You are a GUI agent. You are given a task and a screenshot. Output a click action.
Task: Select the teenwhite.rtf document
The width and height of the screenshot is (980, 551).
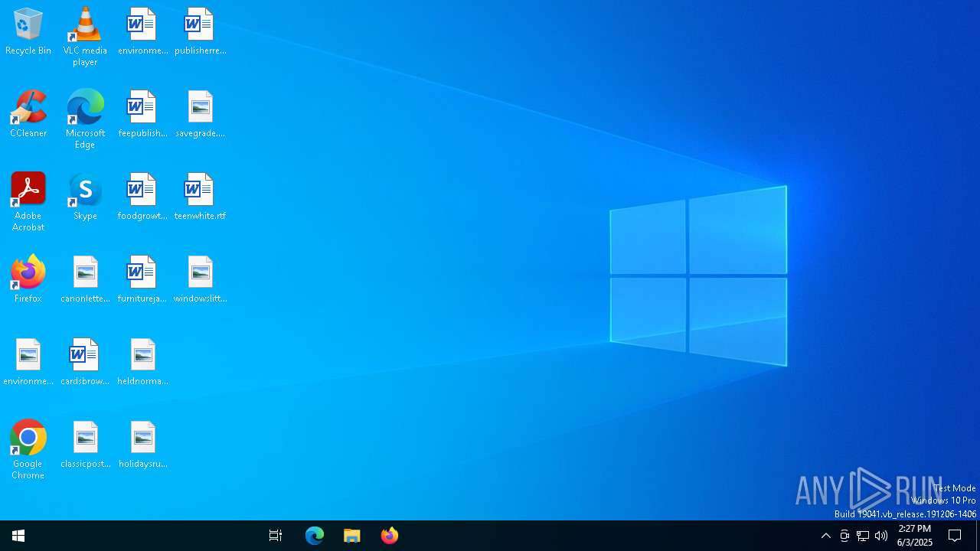[x=200, y=197]
